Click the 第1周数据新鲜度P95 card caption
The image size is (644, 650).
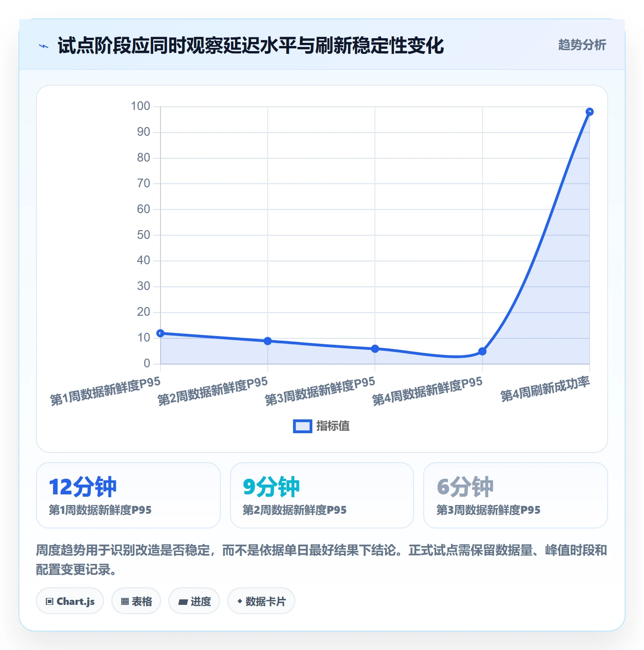pos(100,510)
